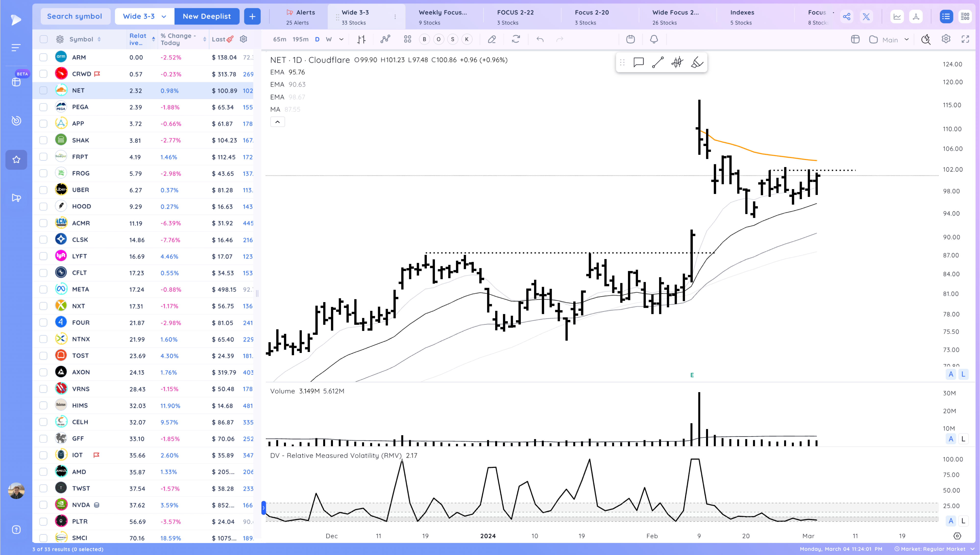Check the SHAK row checkbox
This screenshot has width=980, height=555.
pos(43,140)
